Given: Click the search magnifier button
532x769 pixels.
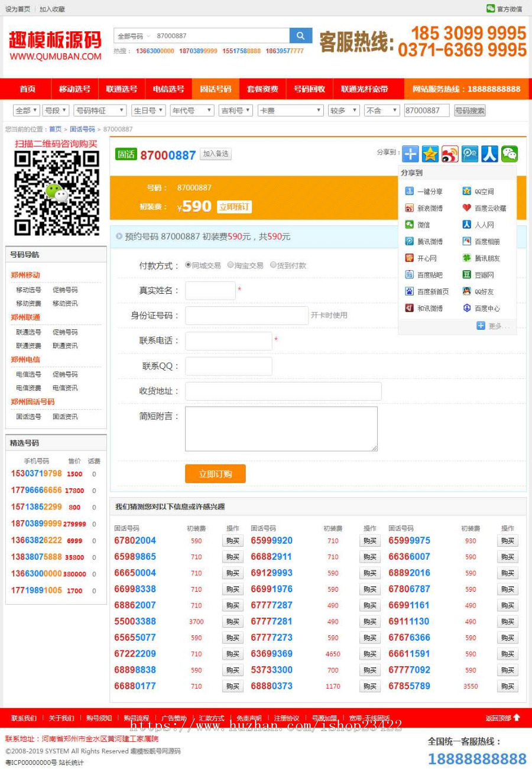Looking at the screenshot, I should click(301, 35).
